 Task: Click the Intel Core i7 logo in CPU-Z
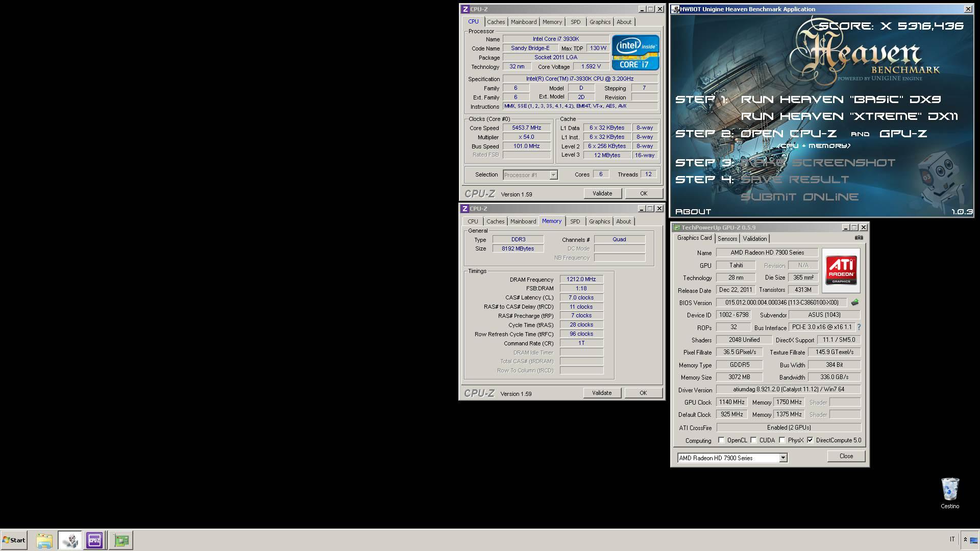[635, 53]
